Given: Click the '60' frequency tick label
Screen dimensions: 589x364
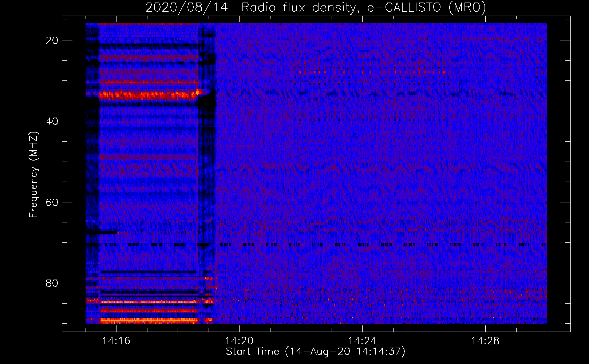Looking at the screenshot, I should point(52,202).
